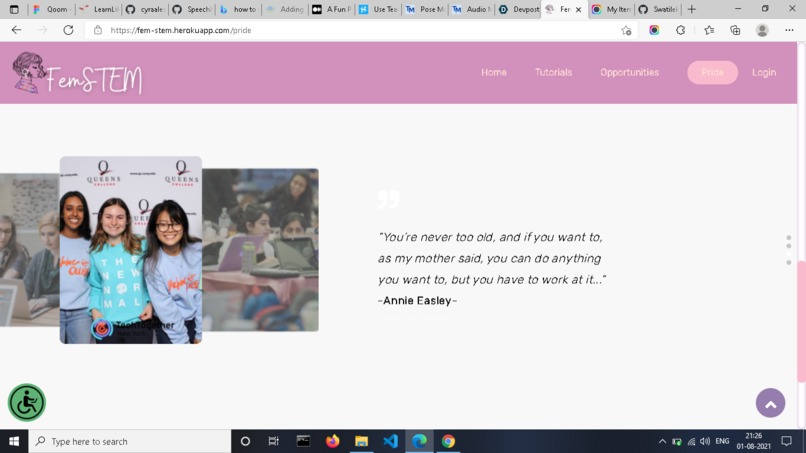Switch to the Devpost tab
The height and width of the screenshot is (453, 806).
click(x=519, y=9)
